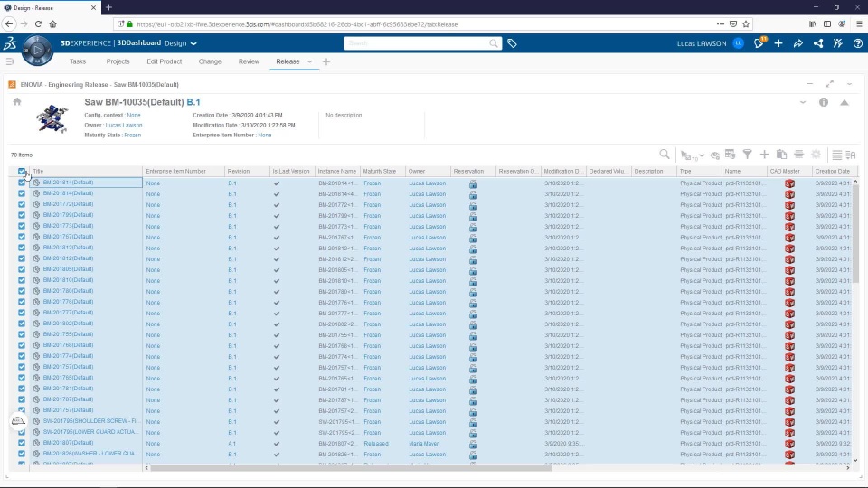Click the sort text-size icon

click(x=851, y=155)
